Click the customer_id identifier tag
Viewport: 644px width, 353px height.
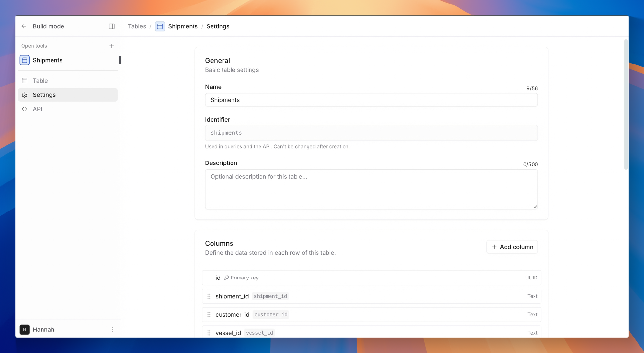pyautogui.click(x=271, y=314)
